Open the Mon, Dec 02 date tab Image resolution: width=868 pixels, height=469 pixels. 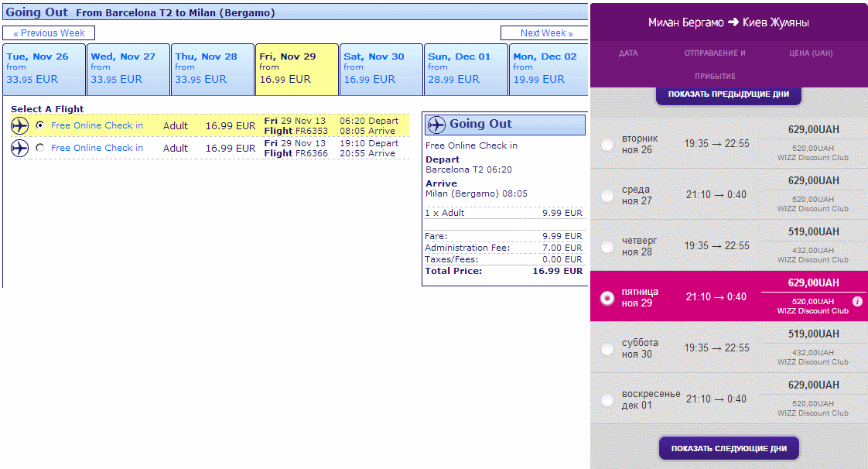point(548,69)
